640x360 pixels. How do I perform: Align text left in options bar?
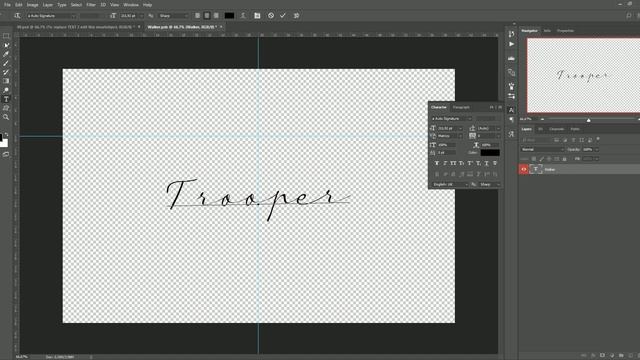click(198, 16)
